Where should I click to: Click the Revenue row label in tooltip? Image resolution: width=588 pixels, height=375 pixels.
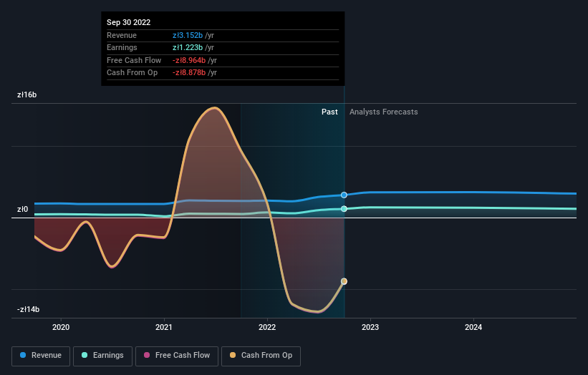click(122, 35)
